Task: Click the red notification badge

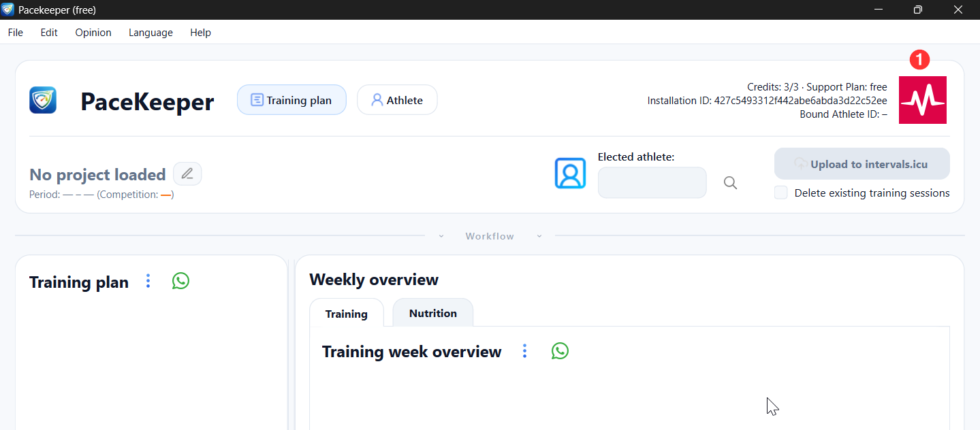Action: pyautogui.click(x=919, y=60)
